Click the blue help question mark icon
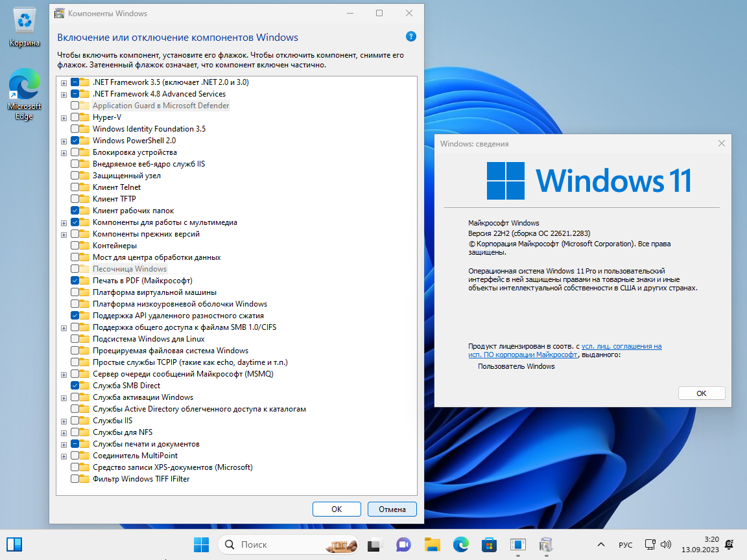The width and height of the screenshot is (747, 560). coord(410,37)
